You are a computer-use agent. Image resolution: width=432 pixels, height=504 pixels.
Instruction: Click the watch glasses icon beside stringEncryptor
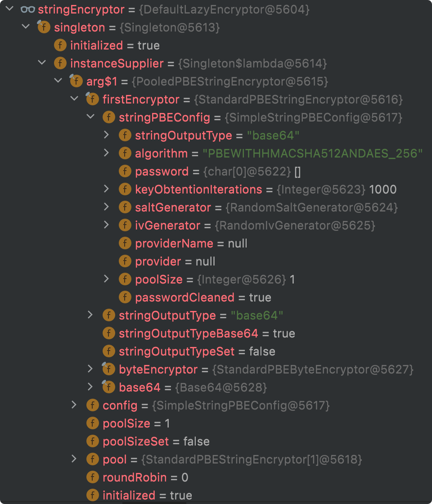click(x=28, y=9)
